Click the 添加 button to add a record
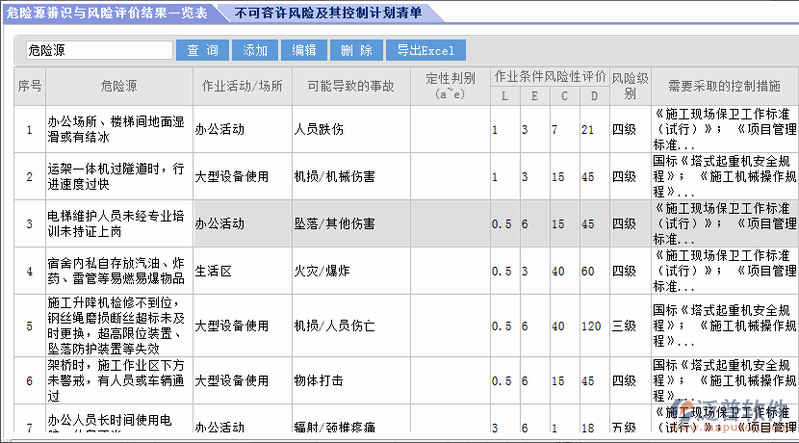799x443 pixels. [254, 49]
